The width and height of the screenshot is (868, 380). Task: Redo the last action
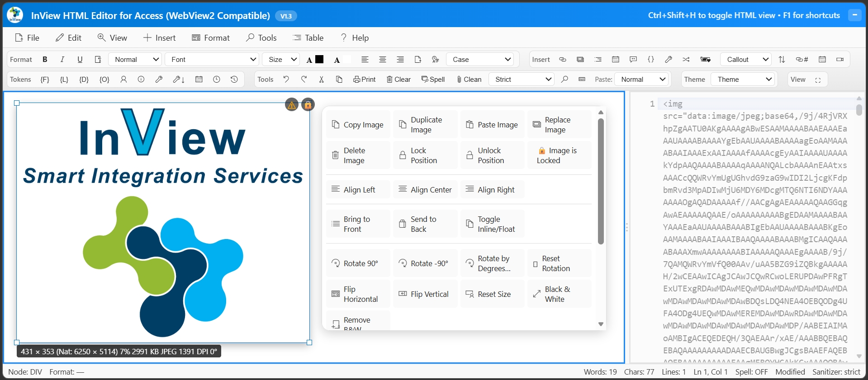(304, 80)
